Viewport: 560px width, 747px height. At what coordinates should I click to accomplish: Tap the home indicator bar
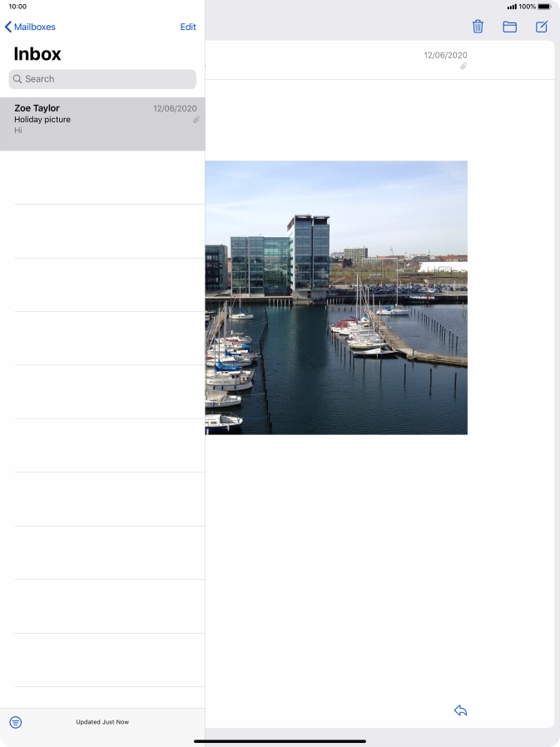click(280, 740)
